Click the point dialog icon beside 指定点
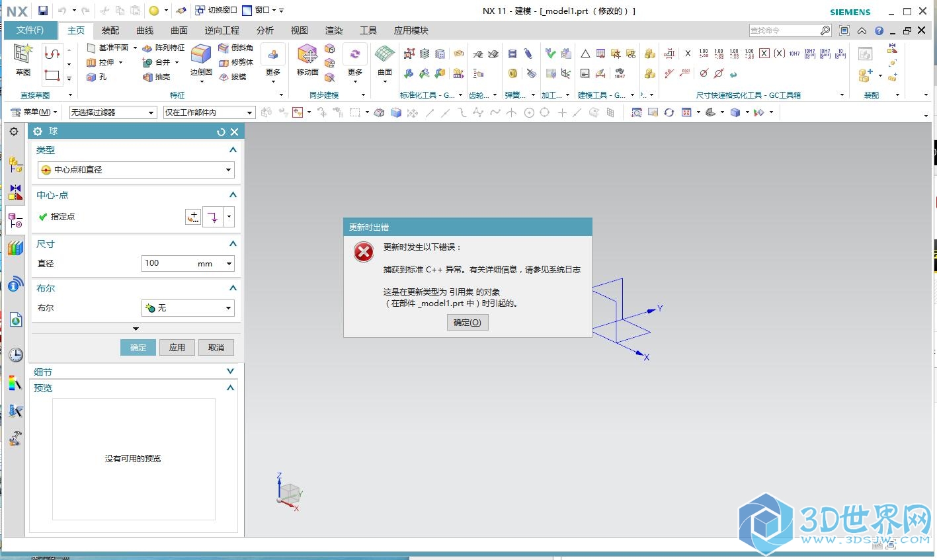The image size is (937, 560). pyautogui.click(x=192, y=217)
